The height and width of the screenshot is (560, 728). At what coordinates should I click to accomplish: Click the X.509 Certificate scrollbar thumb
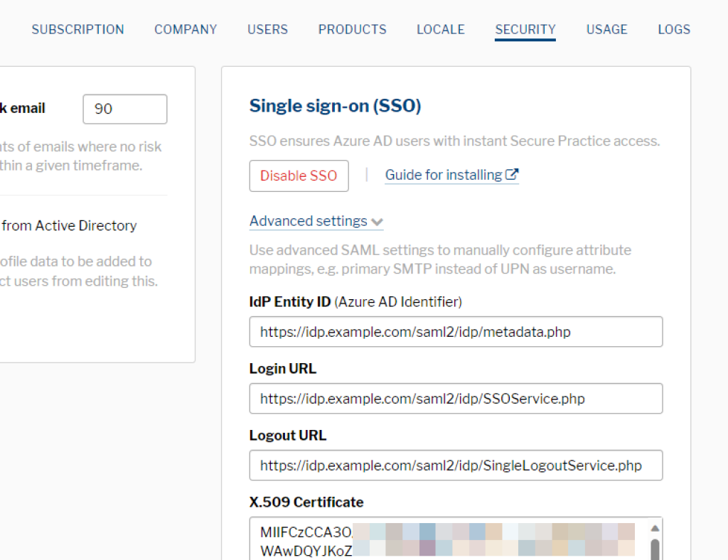(x=655, y=549)
